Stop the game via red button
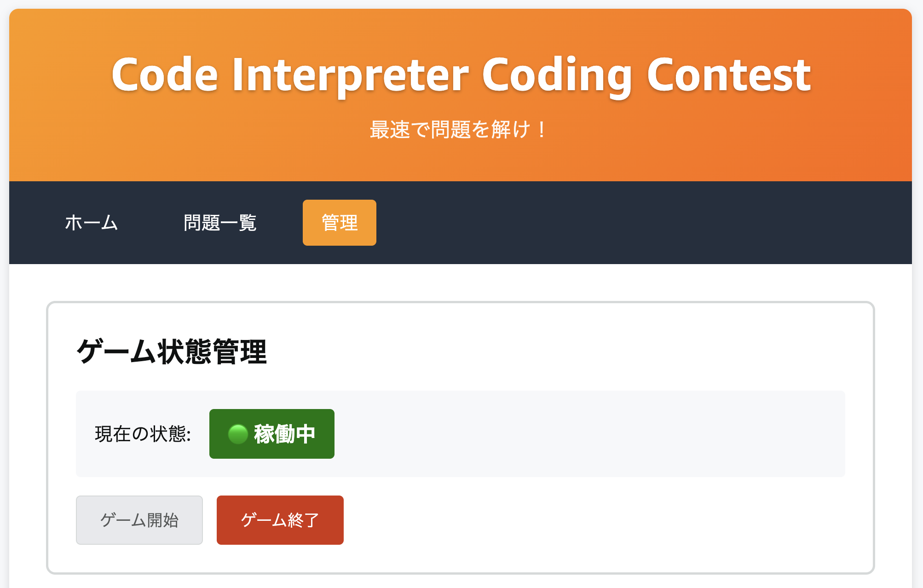 pos(279,520)
